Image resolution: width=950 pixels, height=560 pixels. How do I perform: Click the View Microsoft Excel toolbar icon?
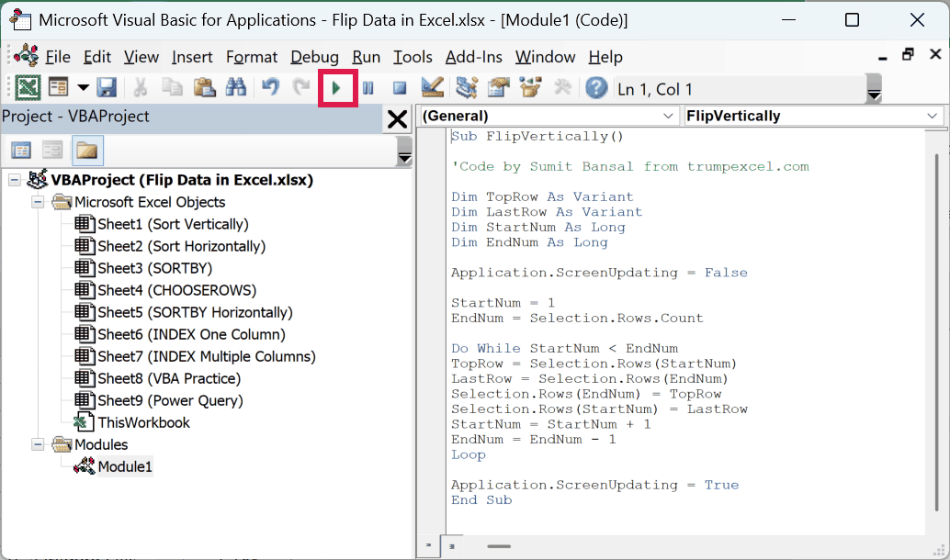(x=28, y=88)
